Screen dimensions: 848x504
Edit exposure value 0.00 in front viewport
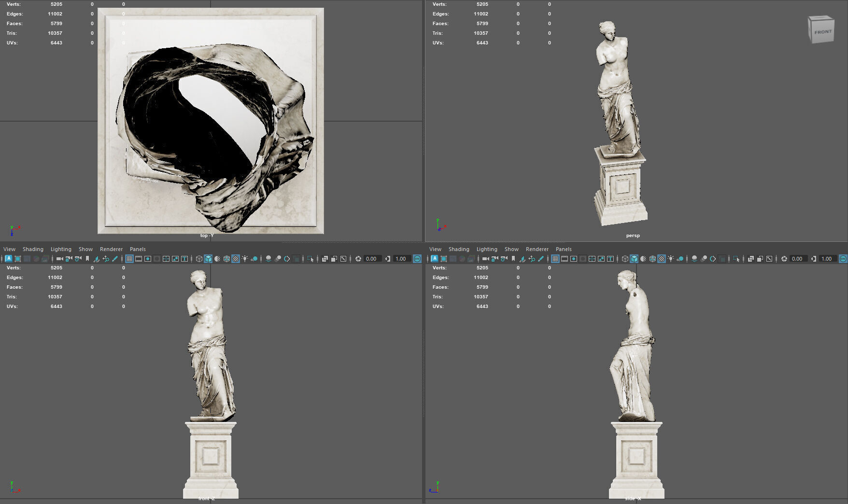click(372, 259)
